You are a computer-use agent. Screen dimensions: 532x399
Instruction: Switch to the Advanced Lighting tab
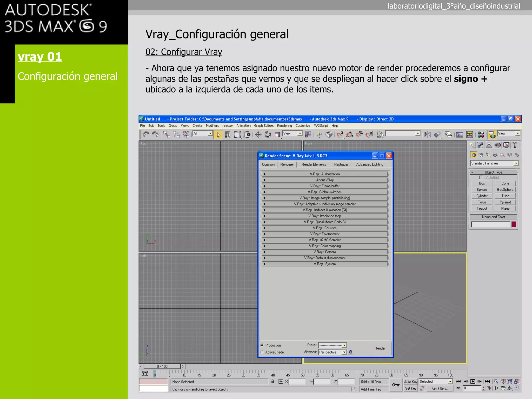[x=370, y=164]
